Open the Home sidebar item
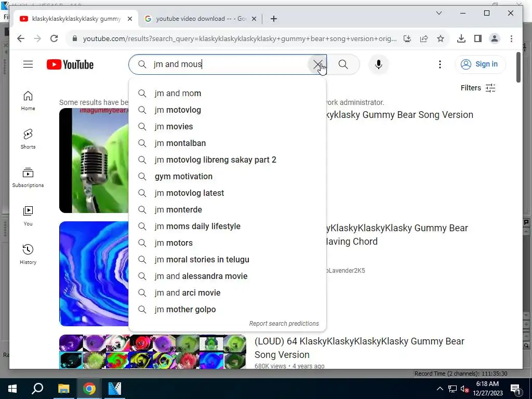The image size is (532, 399). pyautogui.click(x=28, y=101)
